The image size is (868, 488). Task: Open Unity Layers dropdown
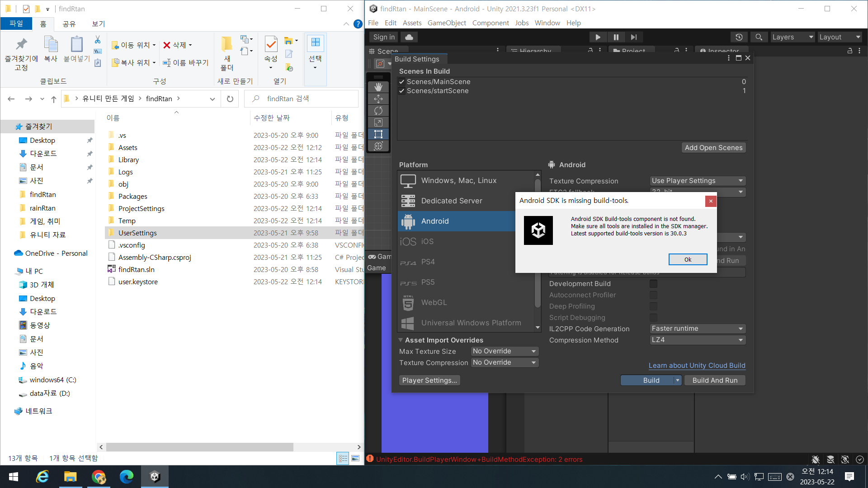[793, 37]
